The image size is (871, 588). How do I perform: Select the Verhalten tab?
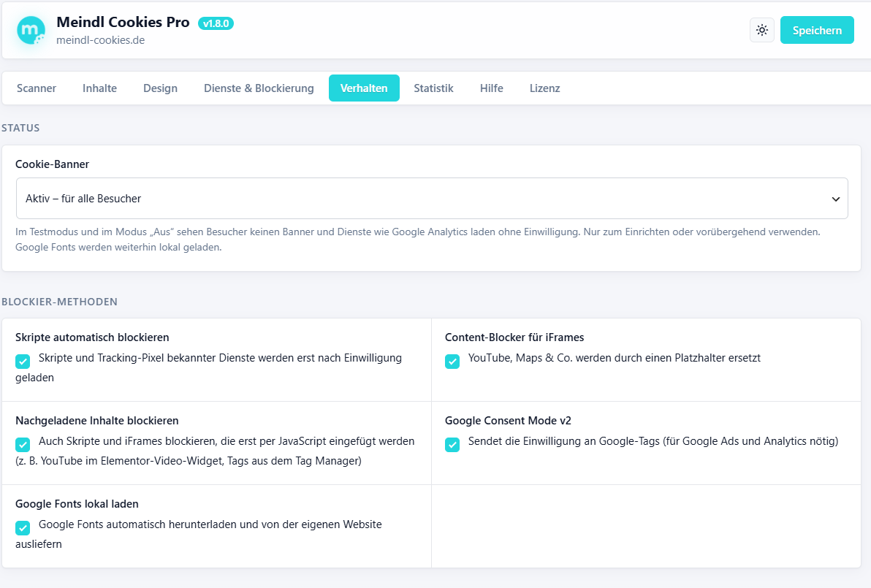364,88
